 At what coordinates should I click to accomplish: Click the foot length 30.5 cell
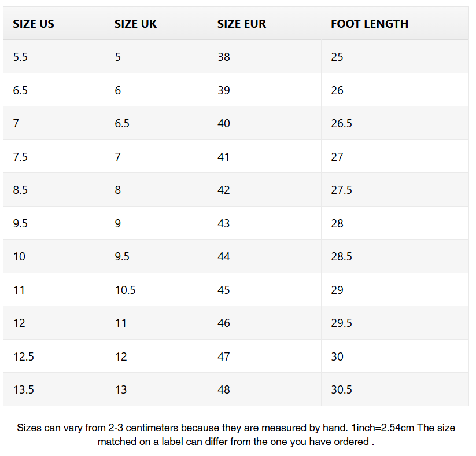[395, 389]
